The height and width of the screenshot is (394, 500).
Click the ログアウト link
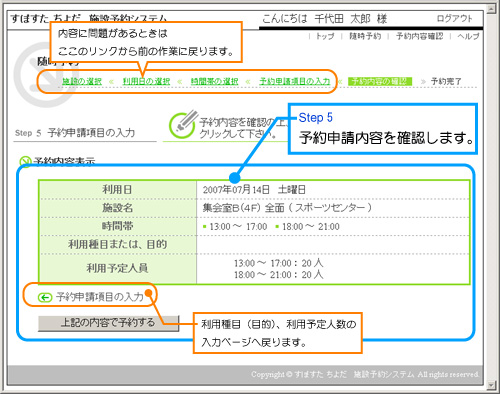(x=455, y=19)
